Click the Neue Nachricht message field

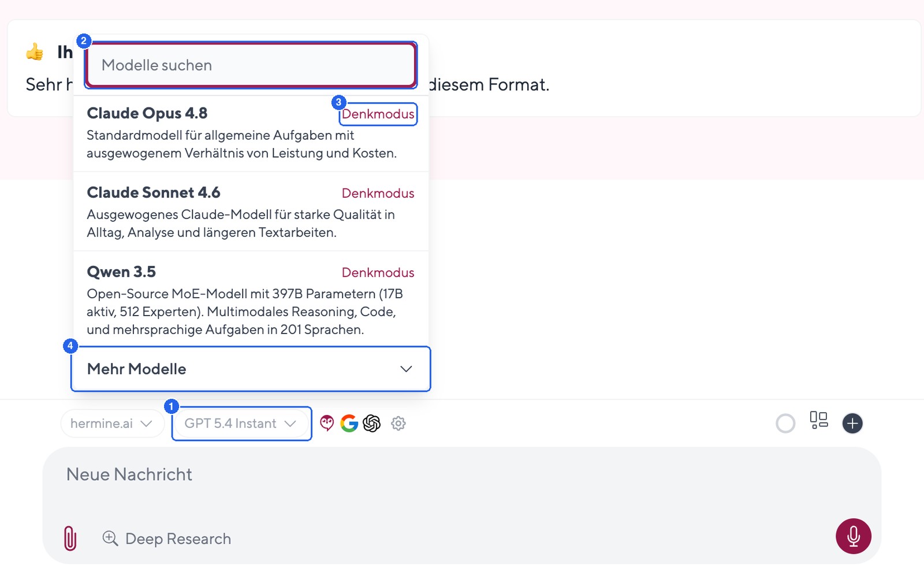click(x=462, y=475)
